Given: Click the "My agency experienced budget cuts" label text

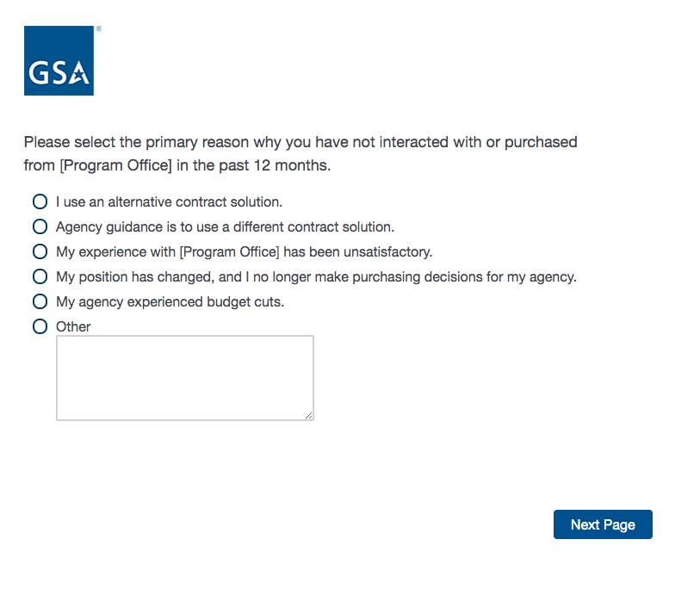Looking at the screenshot, I should pos(170,302).
